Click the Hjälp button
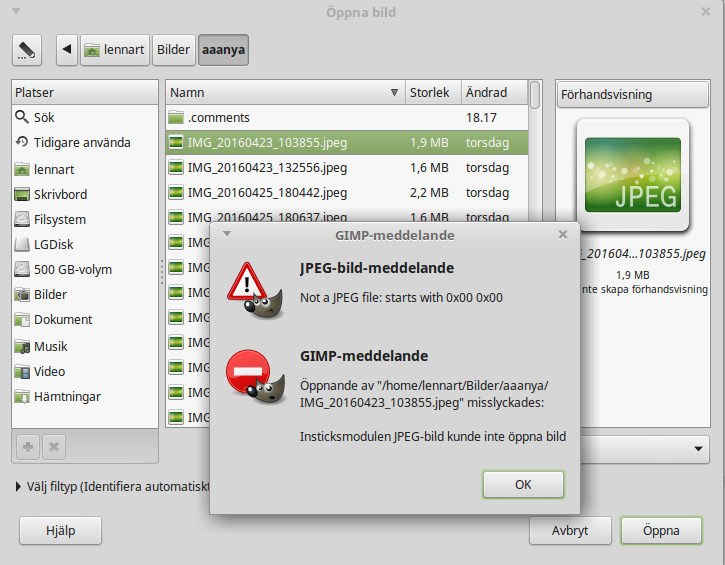The image size is (725, 565). tap(60, 530)
